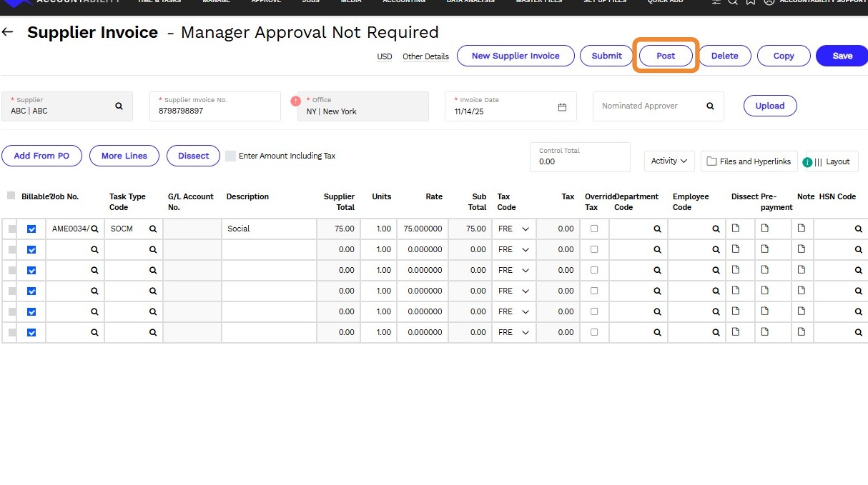The height and width of the screenshot is (485, 868).
Task: Click the Units cell in Social row
Action: pyautogui.click(x=378, y=229)
